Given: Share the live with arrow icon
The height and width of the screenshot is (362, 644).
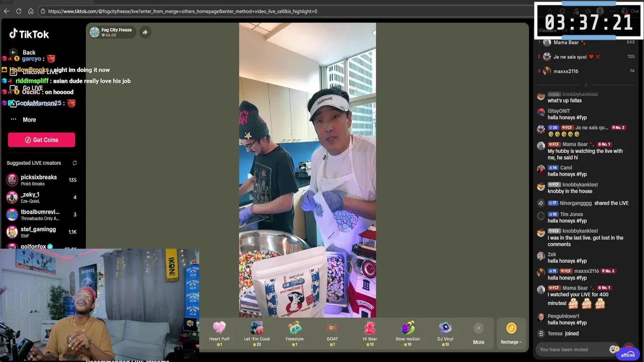Looking at the screenshot, I should click(145, 32).
